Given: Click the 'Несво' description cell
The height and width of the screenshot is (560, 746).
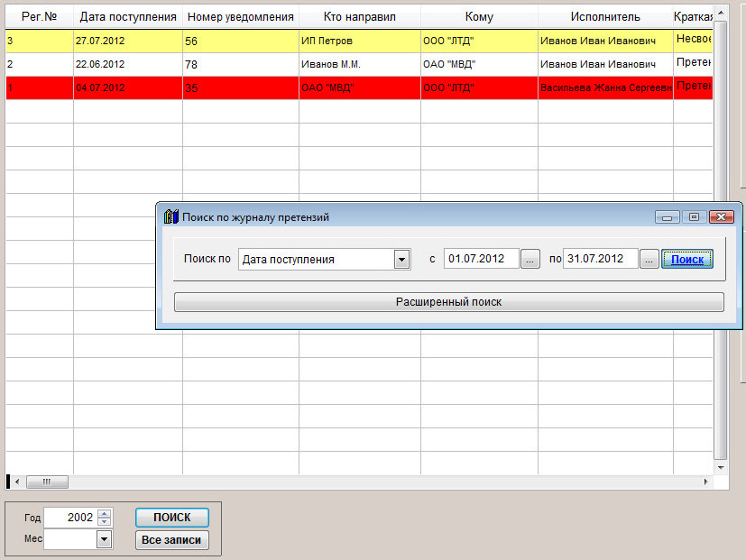Looking at the screenshot, I should [x=693, y=41].
